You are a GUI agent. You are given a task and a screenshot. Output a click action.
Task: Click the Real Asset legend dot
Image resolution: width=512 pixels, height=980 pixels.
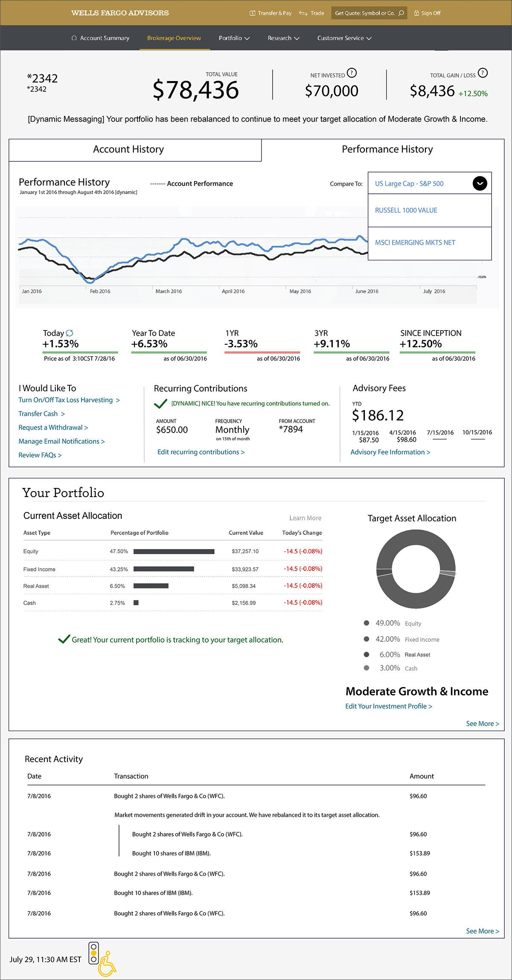pyautogui.click(x=366, y=654)
